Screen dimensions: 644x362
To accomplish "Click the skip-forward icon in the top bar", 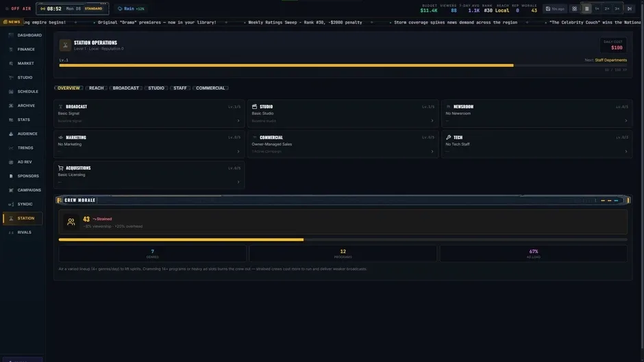I will [x=629, y=9].
